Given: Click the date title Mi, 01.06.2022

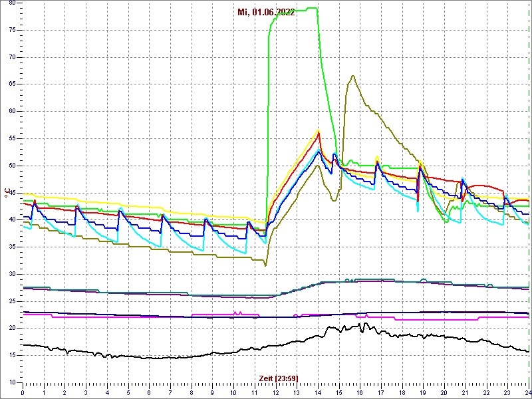Looking at the screenshot, I should 266,13.
